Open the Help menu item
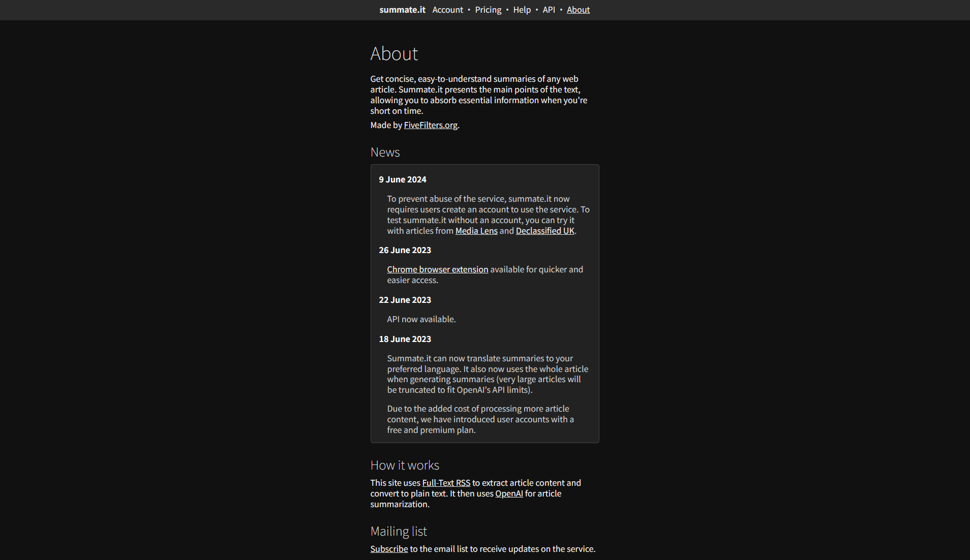Screen dimensions: 970x560 click(522, 10)
